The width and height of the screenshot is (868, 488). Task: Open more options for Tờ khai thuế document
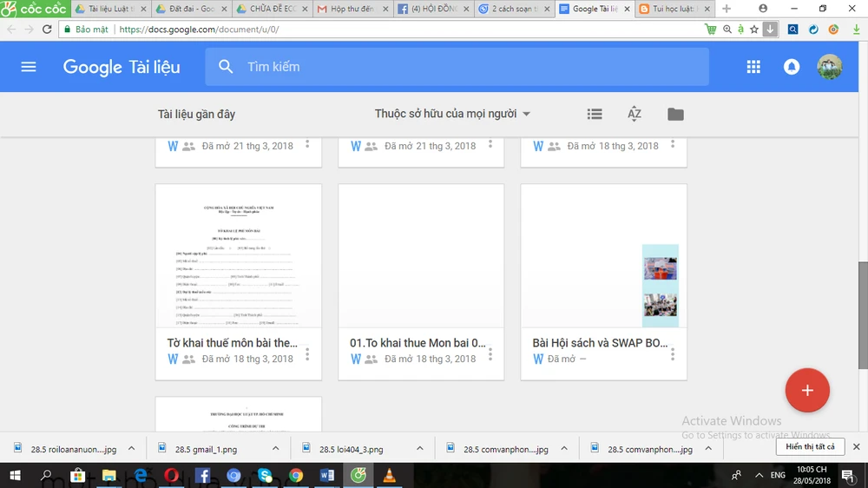coord(307,355)
